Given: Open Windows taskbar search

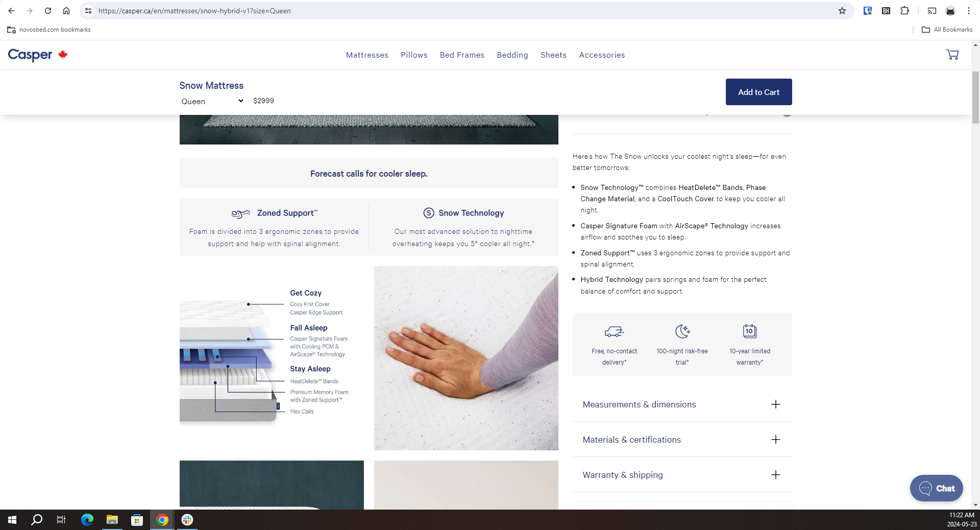Looking at the screenshot, I should (x=37, y=520).
